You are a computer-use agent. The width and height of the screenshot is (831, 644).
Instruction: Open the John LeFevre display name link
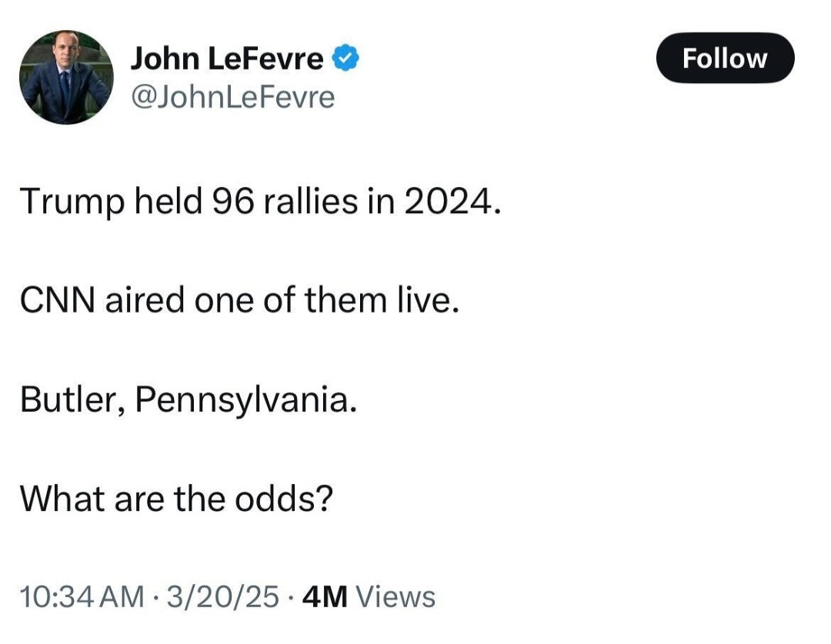228,58
